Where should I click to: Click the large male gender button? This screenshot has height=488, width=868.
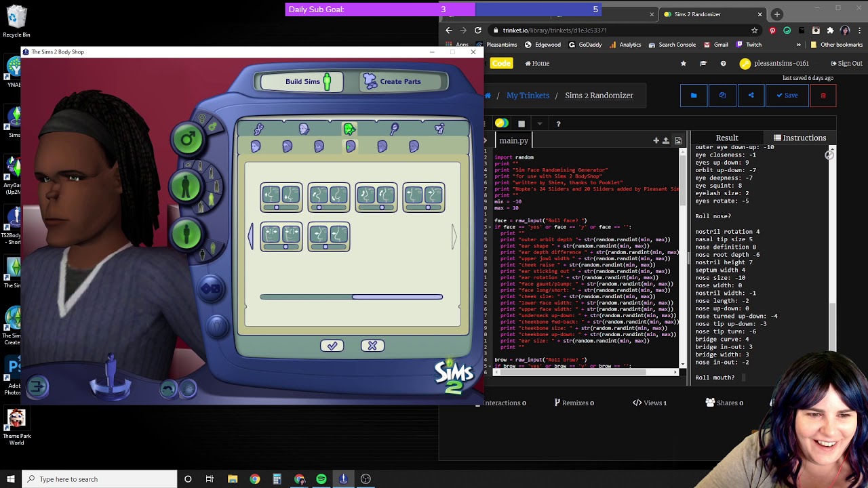pos(187,139)
